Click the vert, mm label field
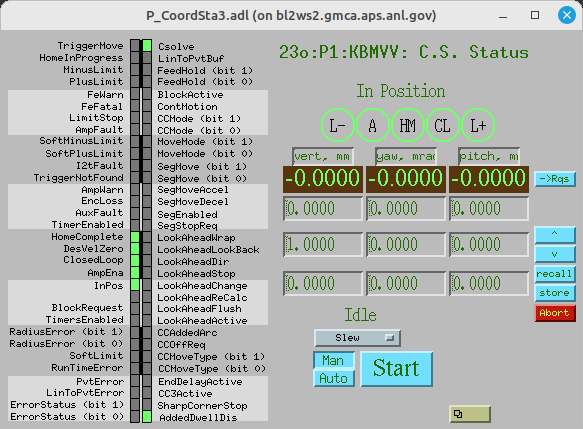Image resolution: width=583 pixels, height=429 pixels. coord(322,156)
